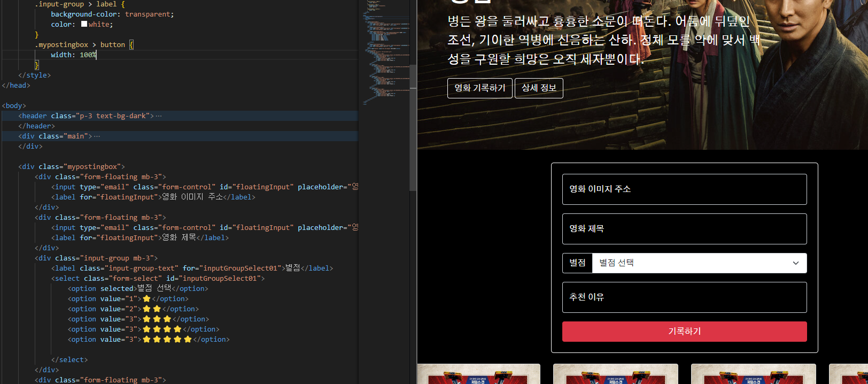Click the label line containing 영화 이미지 주소
Viewport: 868px width, 384px height.
coord(153,197)
